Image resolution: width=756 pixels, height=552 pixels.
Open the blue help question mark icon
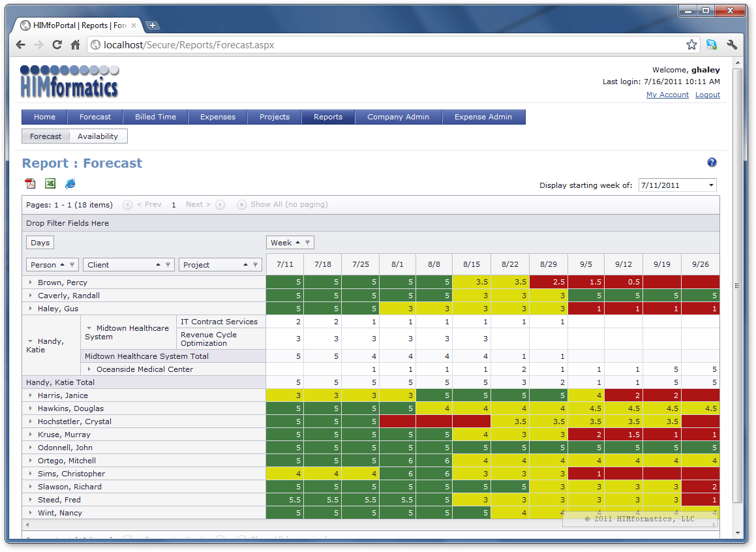[x=712, y=162]
